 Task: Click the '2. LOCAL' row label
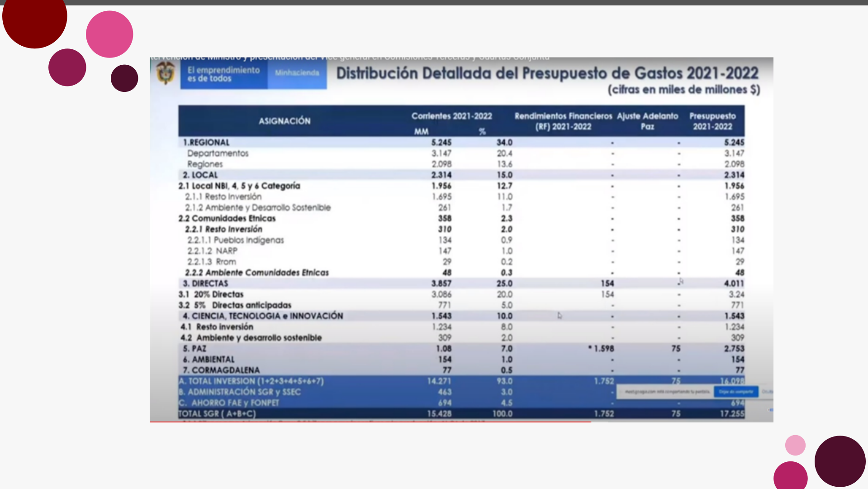[x=200, y=175]
